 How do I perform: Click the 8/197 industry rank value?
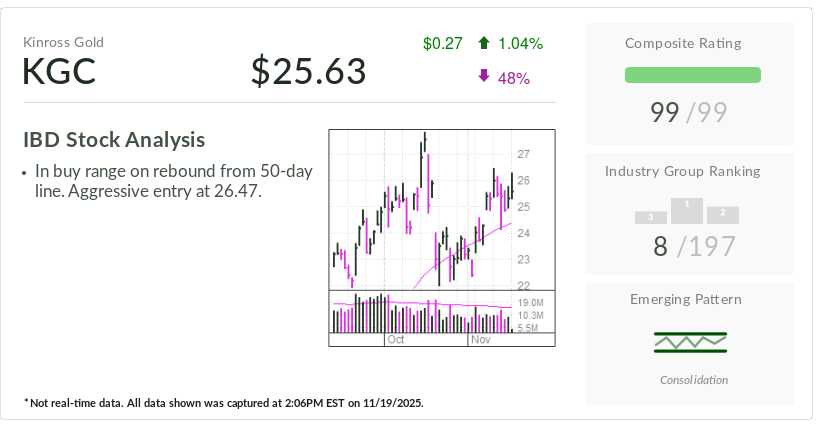(692, 245)
